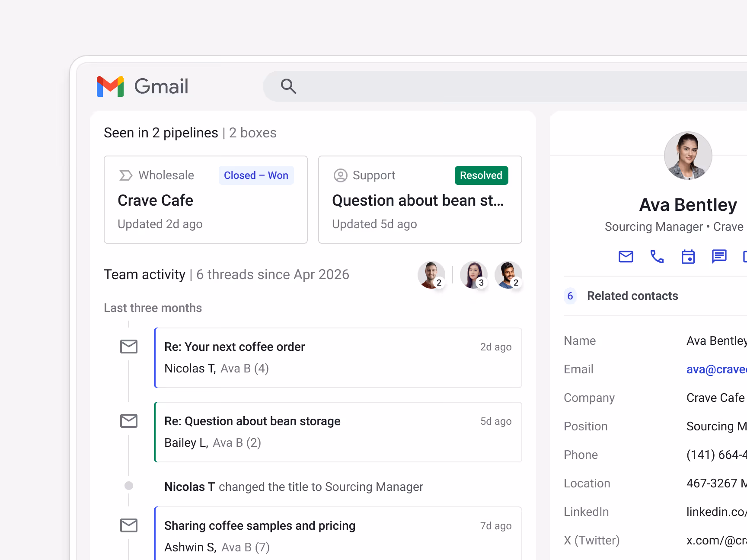Click the 6 related contacts count badge
The image size is (747, 560).
[x=570, y=296]
